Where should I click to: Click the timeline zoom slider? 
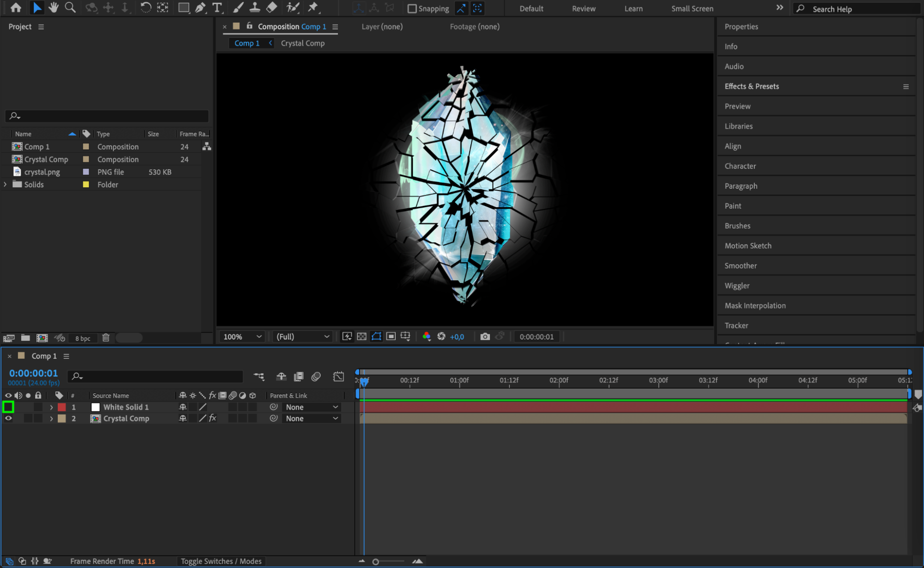[x=376, y=562]
